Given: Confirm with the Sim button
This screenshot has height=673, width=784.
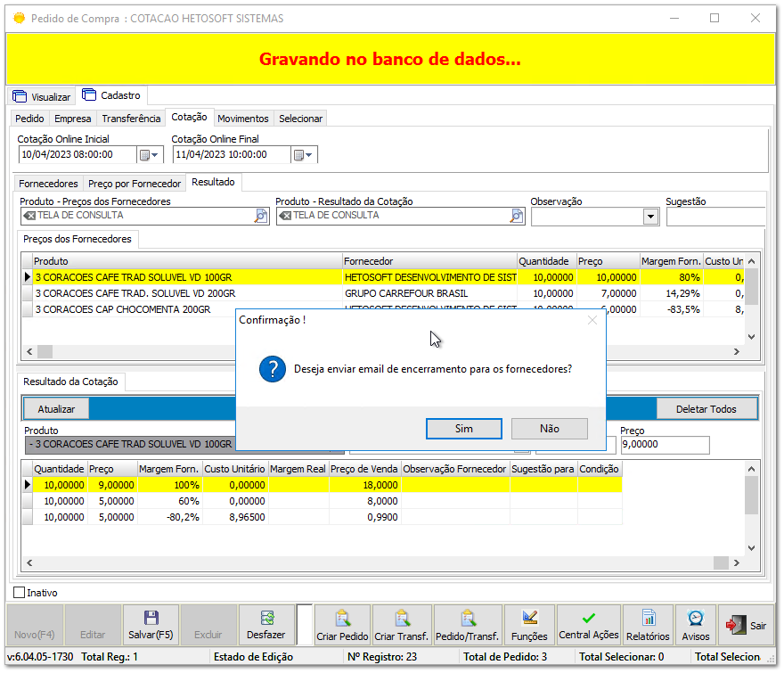Looking at the screenshot, I should tap(463, 429).
